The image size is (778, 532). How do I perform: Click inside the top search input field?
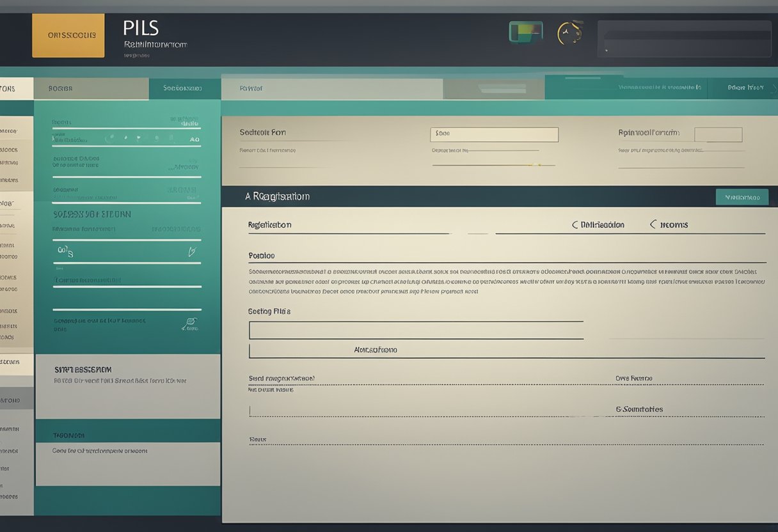(684, 40)
